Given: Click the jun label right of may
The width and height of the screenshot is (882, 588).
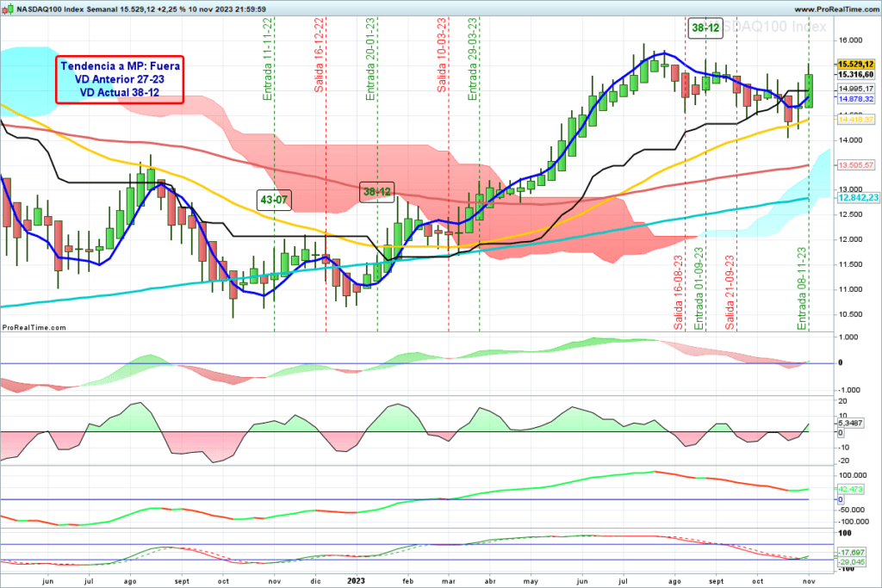Looking at the screenshot, I should click(581, 581).
